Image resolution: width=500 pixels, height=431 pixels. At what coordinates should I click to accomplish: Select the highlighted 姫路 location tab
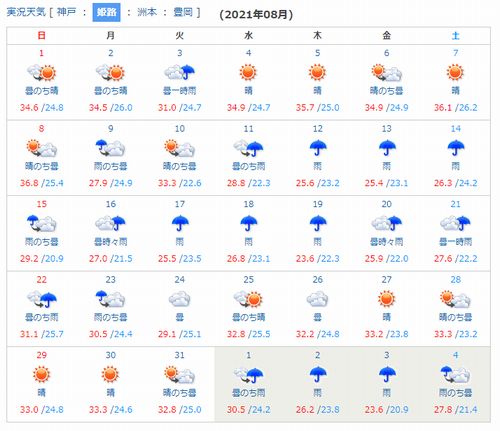[x=106, y=13]
